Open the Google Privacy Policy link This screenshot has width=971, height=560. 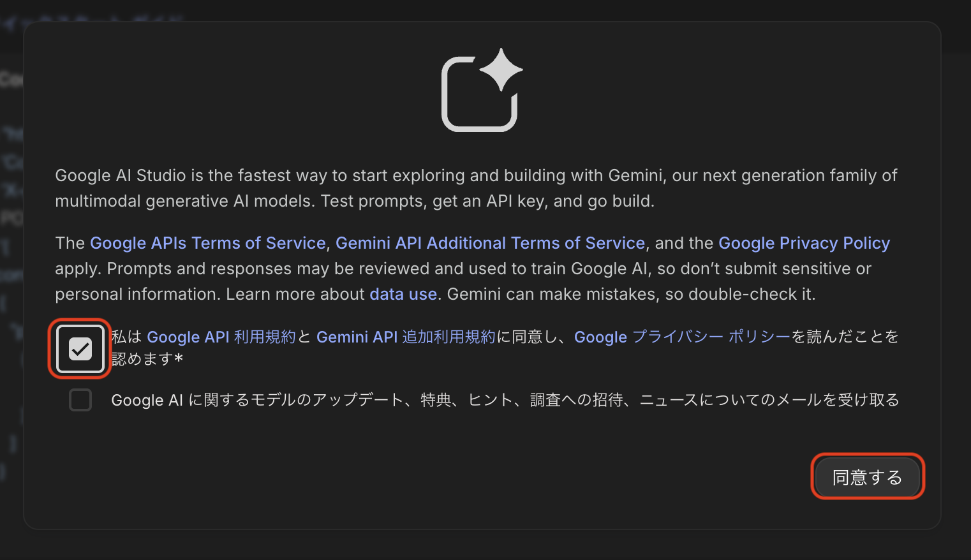804,243
